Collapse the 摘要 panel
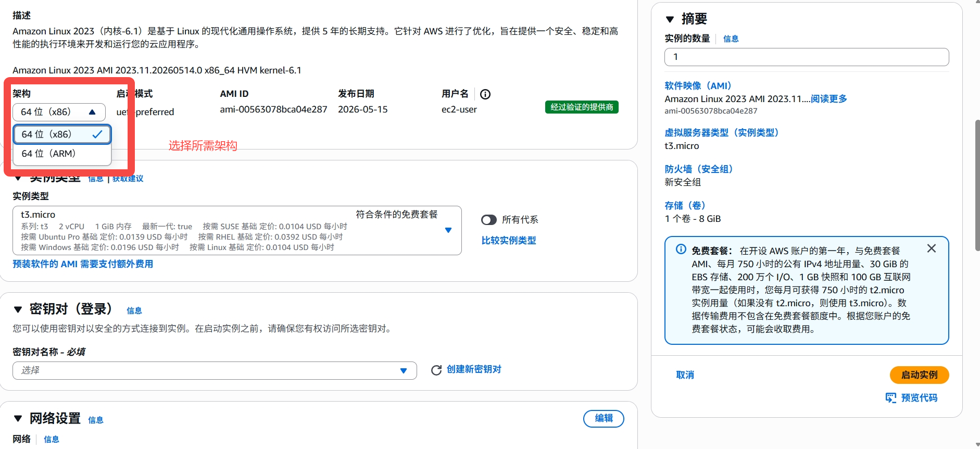980x449 pixels. coord(670,20)
